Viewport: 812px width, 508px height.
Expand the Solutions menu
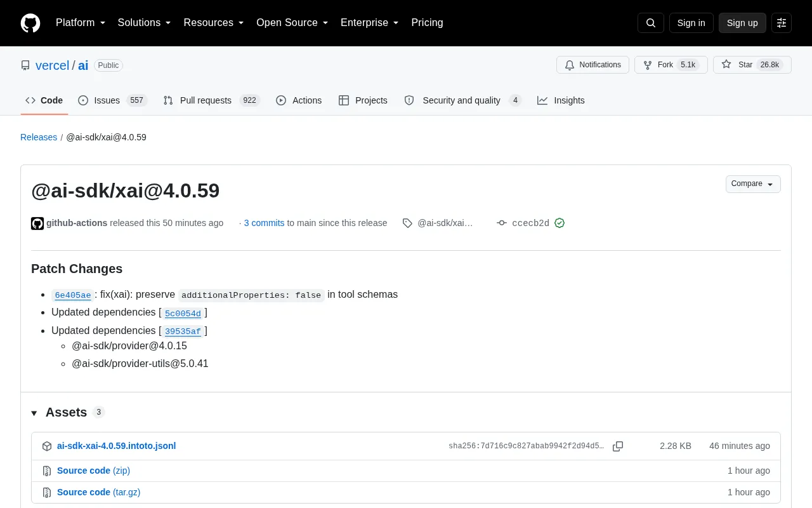tap(145, 23)
